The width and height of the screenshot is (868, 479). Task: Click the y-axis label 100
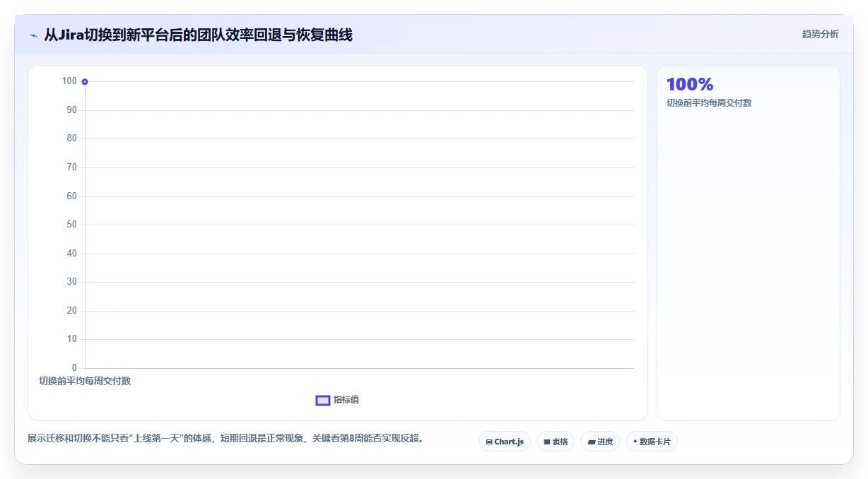point(69,81)
